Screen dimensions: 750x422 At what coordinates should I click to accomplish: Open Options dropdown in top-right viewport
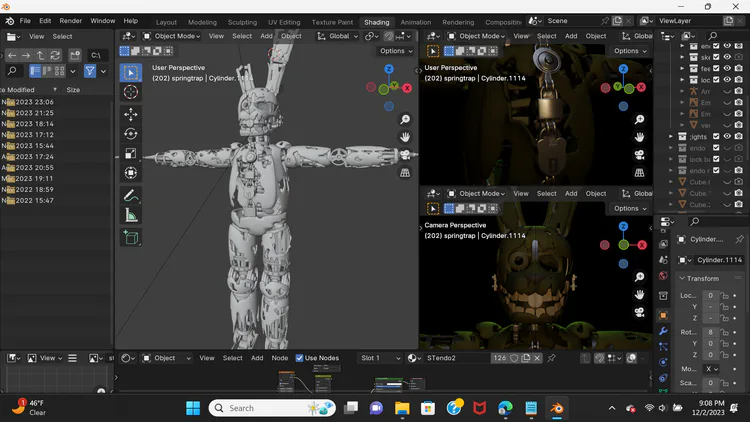(630, 51)
